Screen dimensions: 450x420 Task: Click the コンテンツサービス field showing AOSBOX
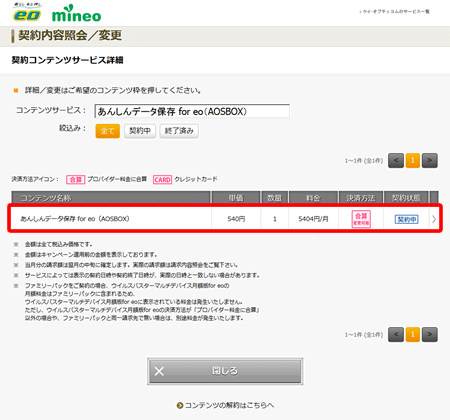click(192, 111)
